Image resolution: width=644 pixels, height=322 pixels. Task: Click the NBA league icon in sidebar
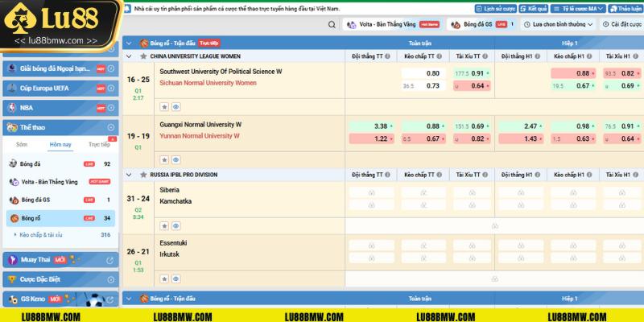point(12,107)
